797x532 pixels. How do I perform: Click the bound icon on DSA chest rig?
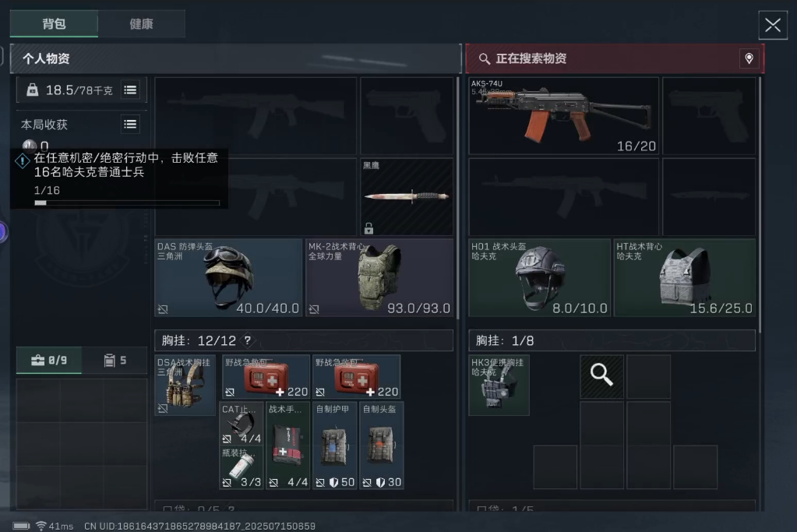[x=163, y=408]
